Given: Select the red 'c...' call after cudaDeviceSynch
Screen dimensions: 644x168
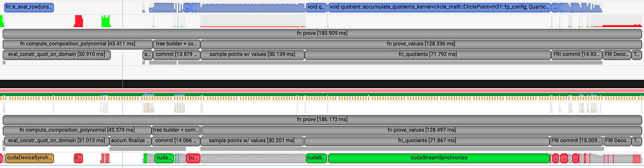Looking at the screenshot, I should (78, 158).
